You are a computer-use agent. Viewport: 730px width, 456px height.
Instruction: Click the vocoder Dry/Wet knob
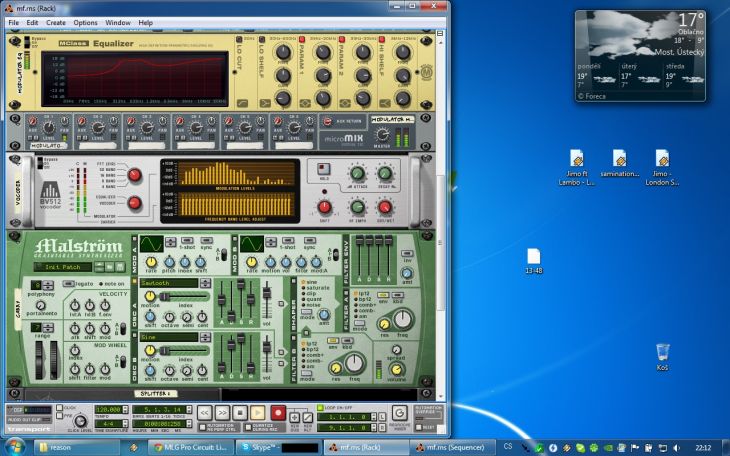click(x=385, y=207)
